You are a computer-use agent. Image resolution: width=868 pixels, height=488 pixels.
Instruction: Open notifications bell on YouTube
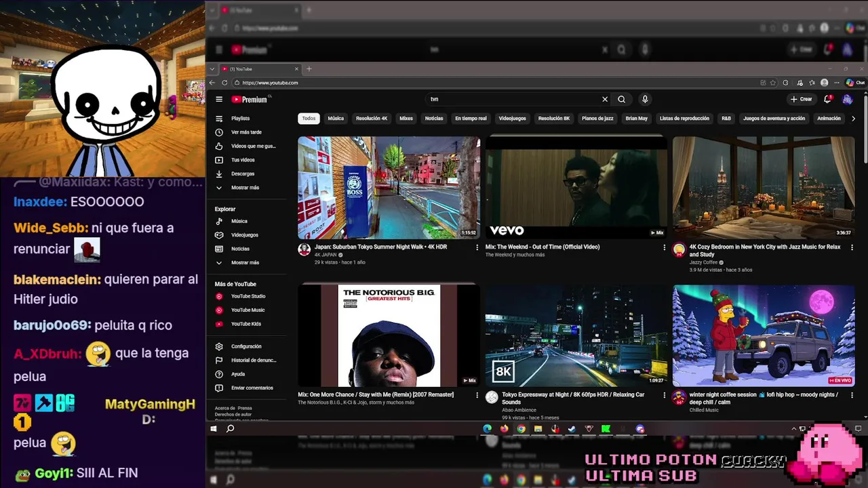click(x=827, y=99)
